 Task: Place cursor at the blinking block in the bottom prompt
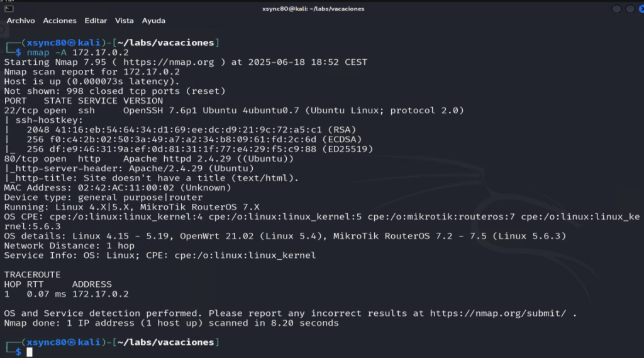pos(30,352)
